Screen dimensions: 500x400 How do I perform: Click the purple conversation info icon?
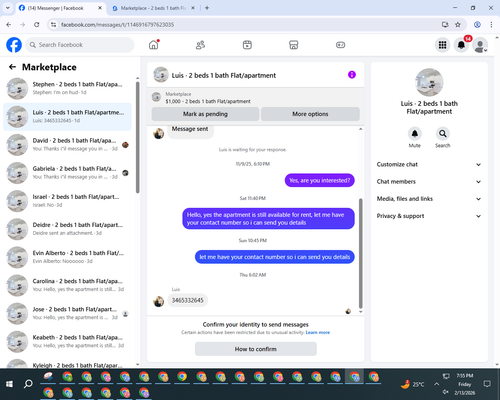tap(352, 75)
